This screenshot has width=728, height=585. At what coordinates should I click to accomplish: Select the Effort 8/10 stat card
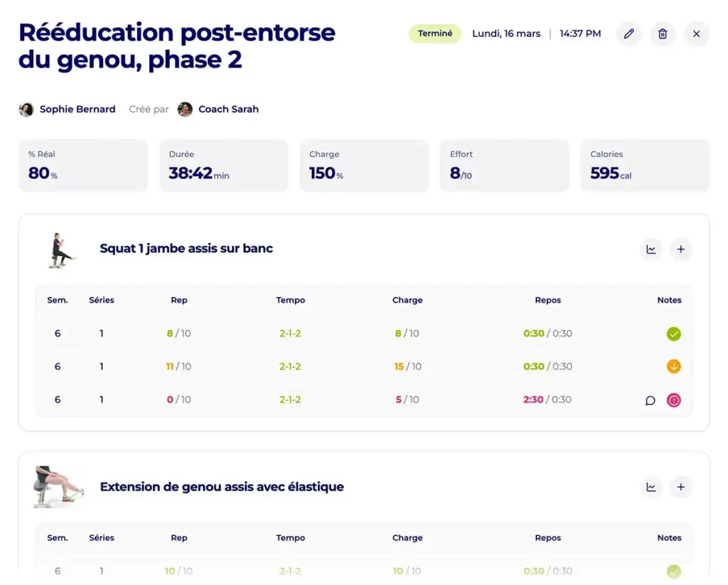click(505, 166)
